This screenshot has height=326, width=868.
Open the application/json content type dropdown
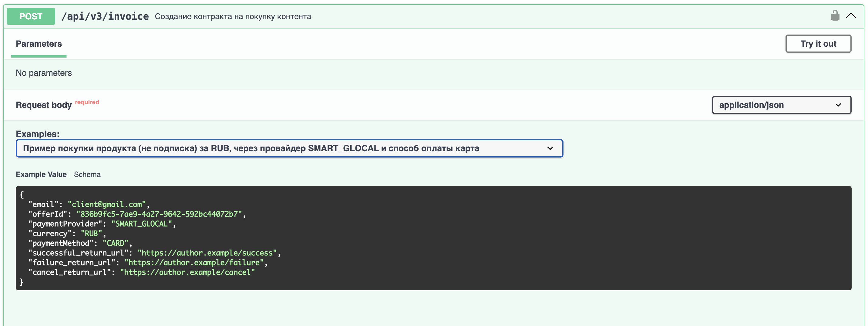[x=781, y=105]
